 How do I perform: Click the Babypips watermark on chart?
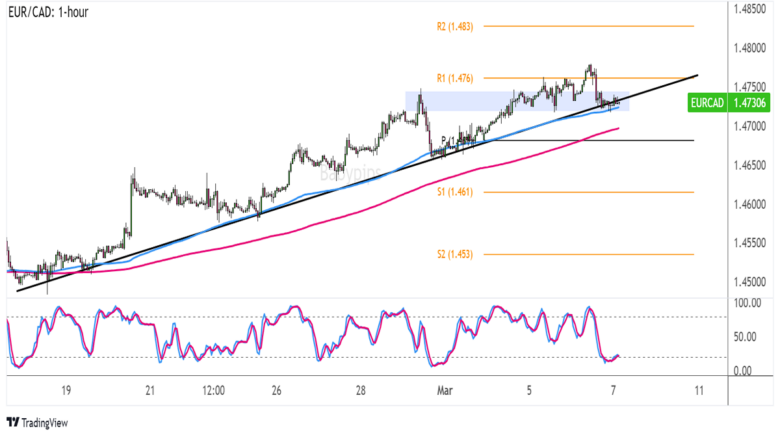tap(350, 174)
